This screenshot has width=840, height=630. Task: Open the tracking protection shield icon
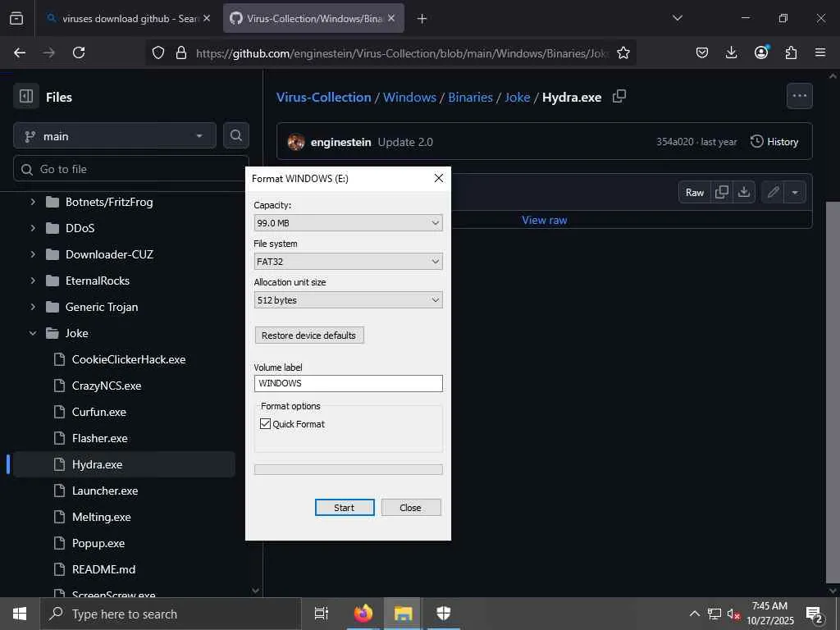coord(158,52)
